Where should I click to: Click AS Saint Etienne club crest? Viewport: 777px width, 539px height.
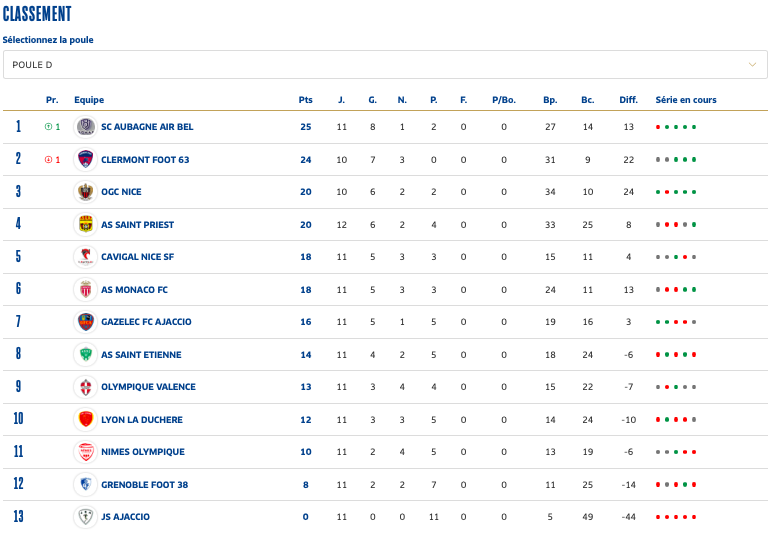[85, 354]
